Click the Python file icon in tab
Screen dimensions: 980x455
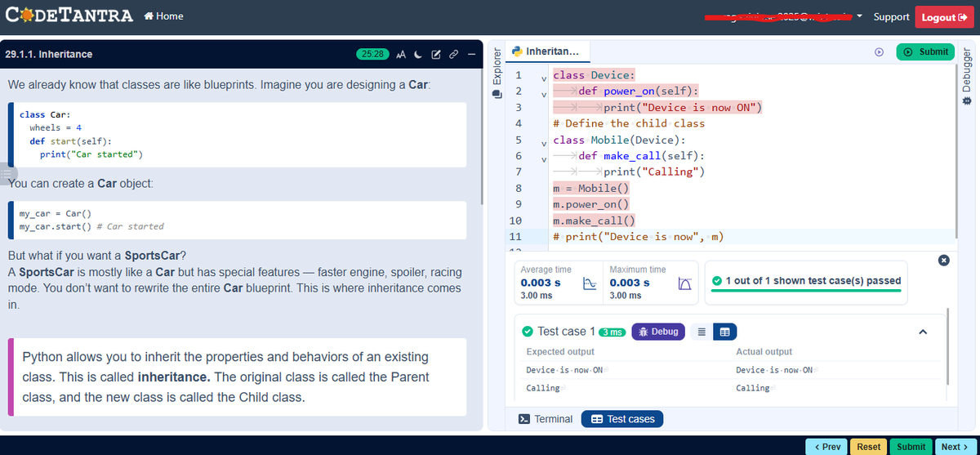click(x=517, y=51)
